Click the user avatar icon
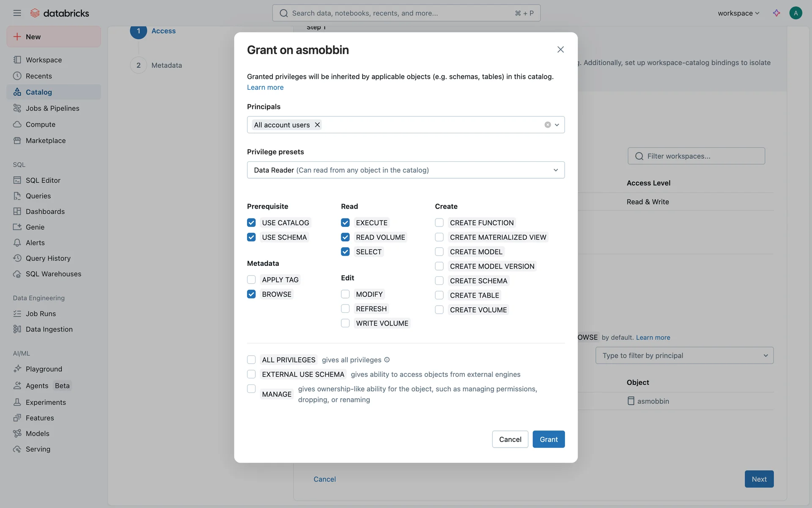Image resolution: width=812 pixels, height=508 pixels. [x=796, y=13]
